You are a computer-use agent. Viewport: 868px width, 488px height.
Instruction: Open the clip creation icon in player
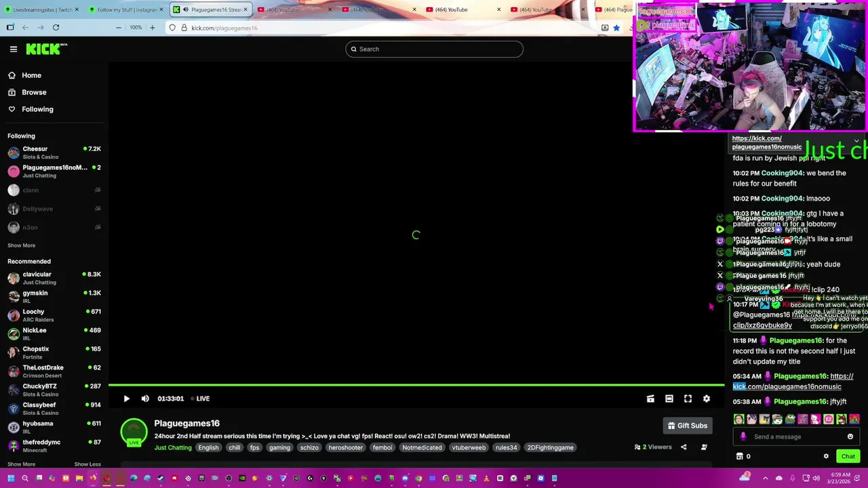tap(650, 399)
